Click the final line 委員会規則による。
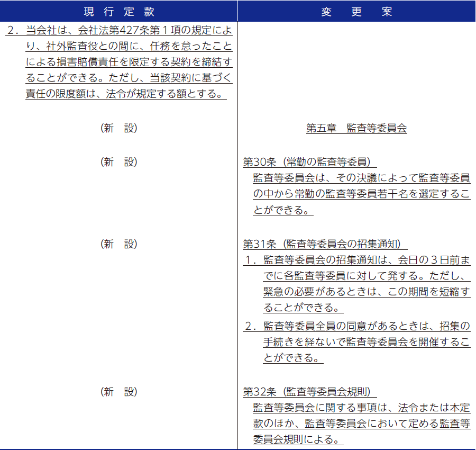The image size is (476, 450). coord(295,440)
